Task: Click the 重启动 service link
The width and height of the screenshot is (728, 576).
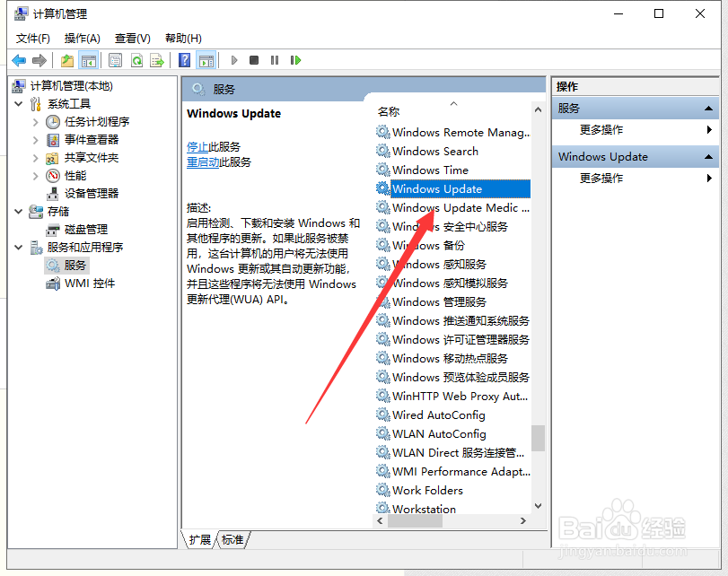Action: pos(203,162)
